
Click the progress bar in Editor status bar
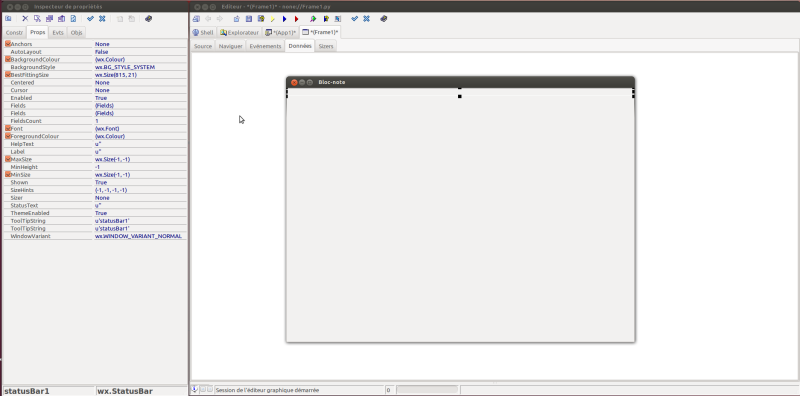pos(427,390)
